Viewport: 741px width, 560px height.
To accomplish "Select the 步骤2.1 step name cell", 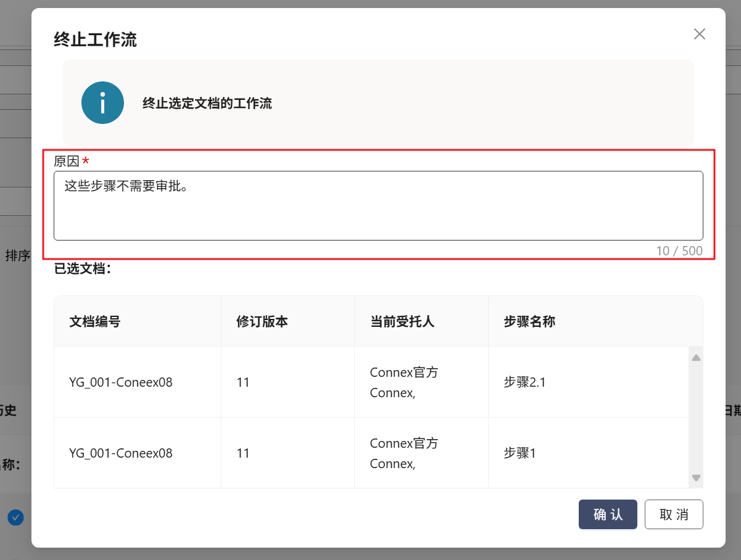I will click(x=524, y=382).
